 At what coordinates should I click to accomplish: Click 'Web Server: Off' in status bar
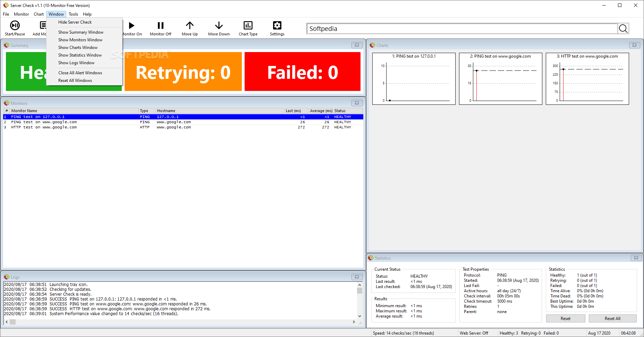click(x=474, y=333)
